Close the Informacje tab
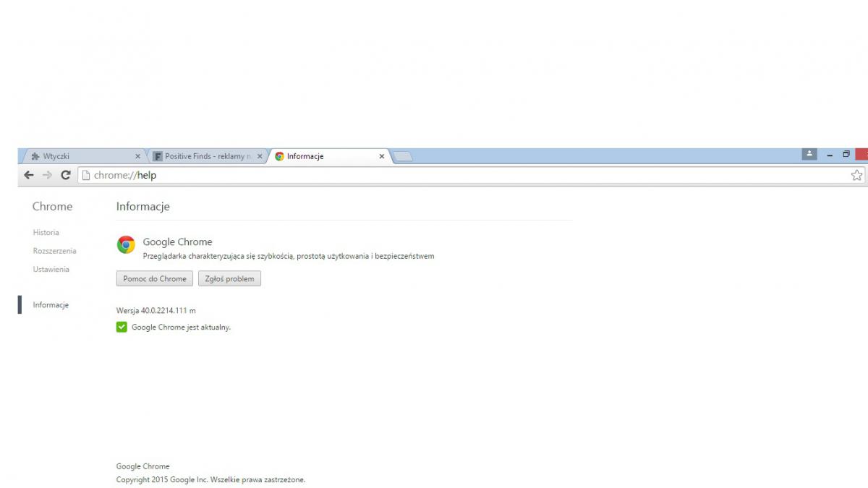 [x=382, y=156]
